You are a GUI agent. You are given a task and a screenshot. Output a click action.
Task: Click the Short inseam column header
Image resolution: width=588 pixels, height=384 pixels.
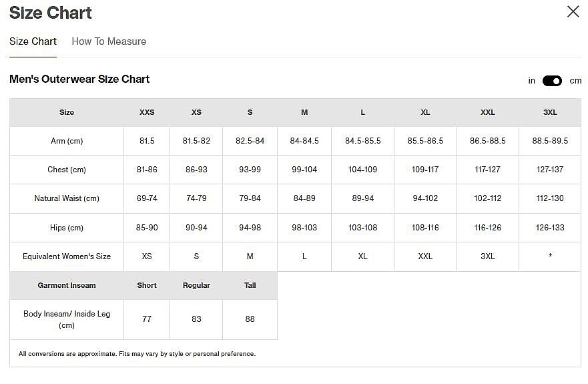[x=147, y=285]
